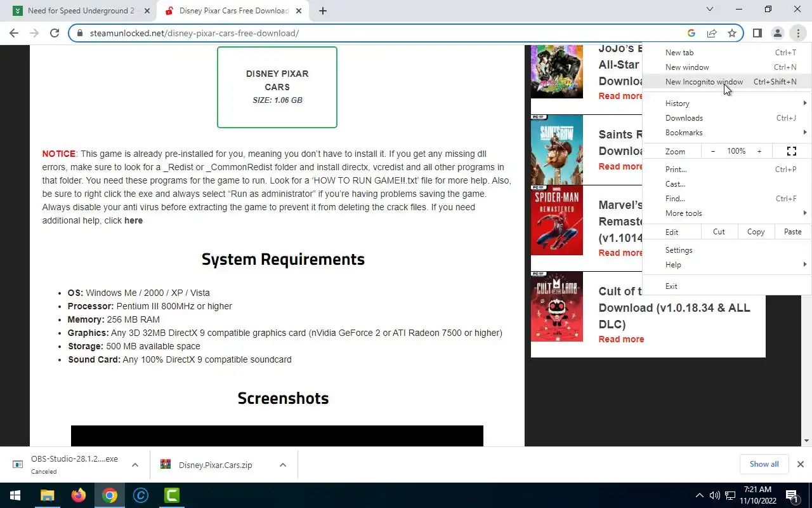Viewport: 812px width, 508px height.
Task: Launch Firefox from the taskbar
Action: coord(79,495)
